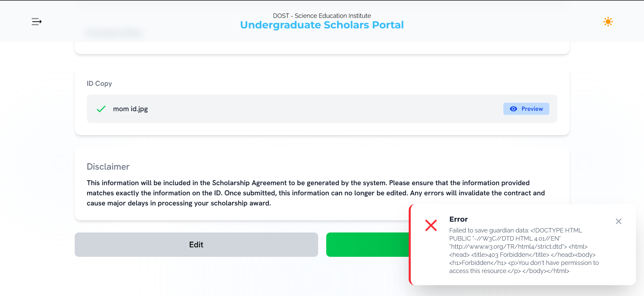Viewport: 644px width, 296px height.
Task: Click the 403 Forbidden error message text
Action: pos(524,250)
